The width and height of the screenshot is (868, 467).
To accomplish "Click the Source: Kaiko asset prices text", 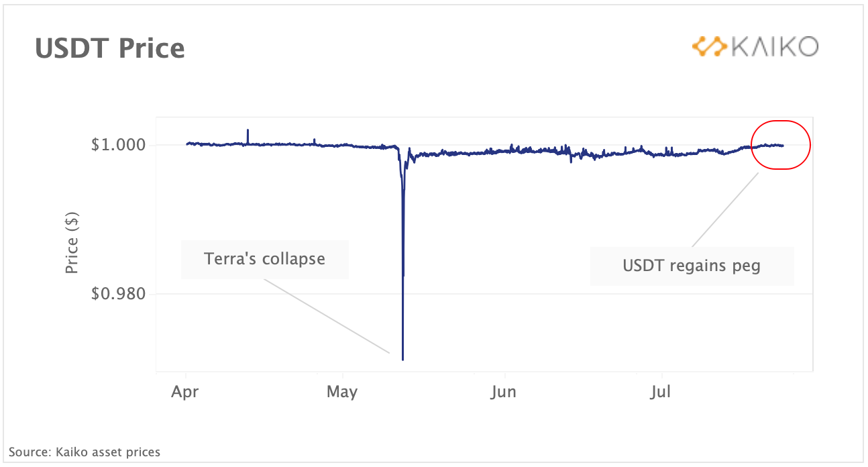I will pos(85,452).
